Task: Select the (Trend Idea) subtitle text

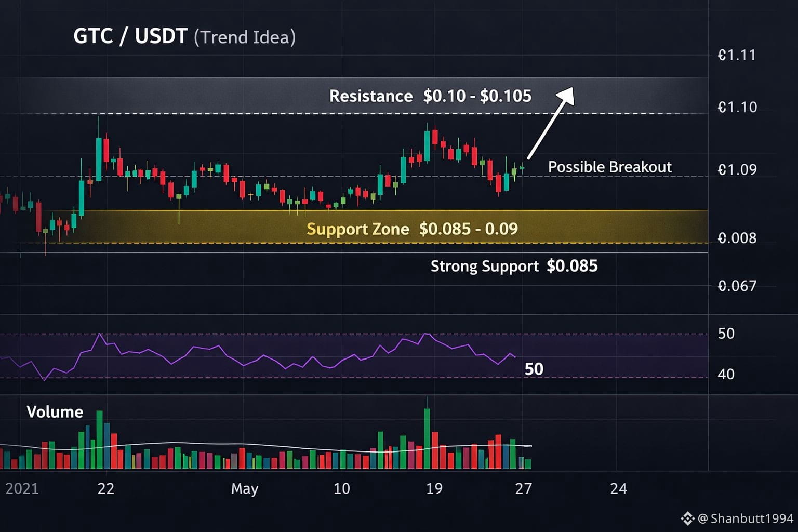Action: coord(245,37)
